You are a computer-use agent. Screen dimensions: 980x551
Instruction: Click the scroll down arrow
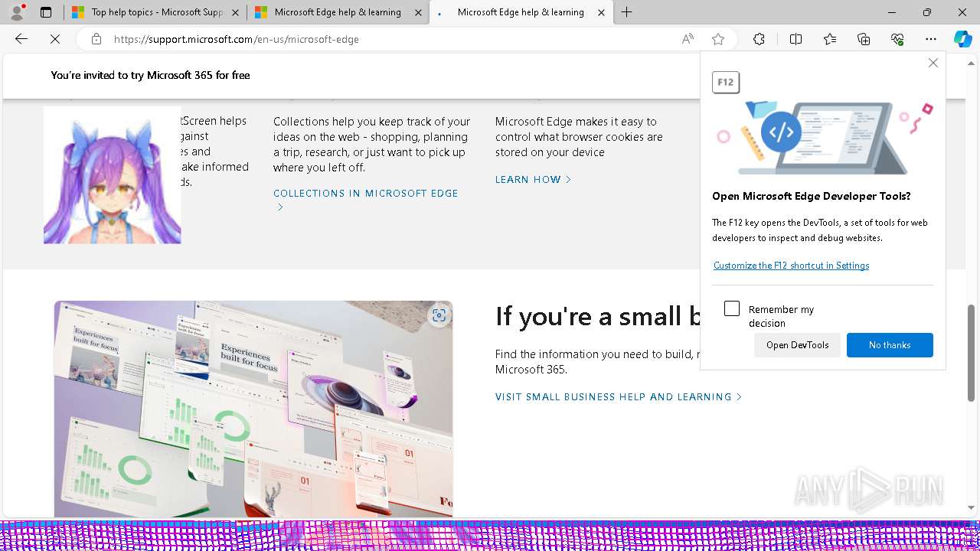click(x=972, y=507)
